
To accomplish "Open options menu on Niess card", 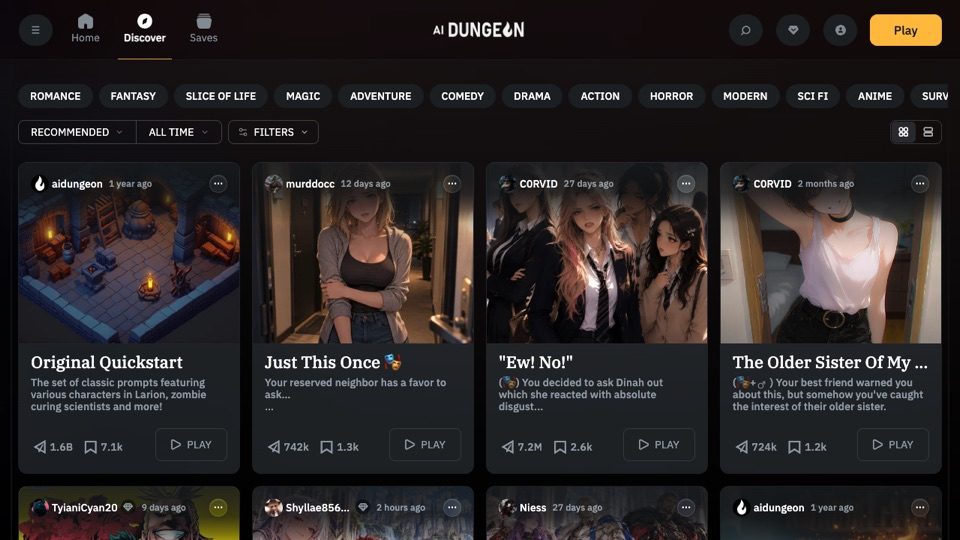I will [686, 508].
